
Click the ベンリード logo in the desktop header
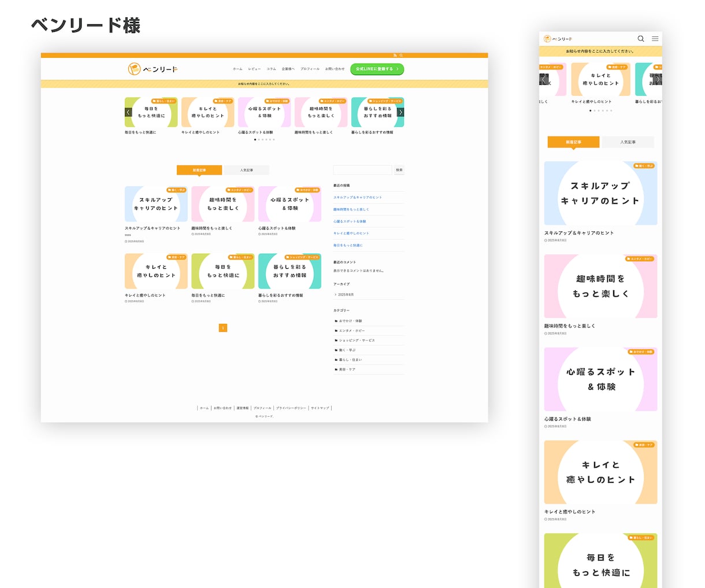pos(153,69)
